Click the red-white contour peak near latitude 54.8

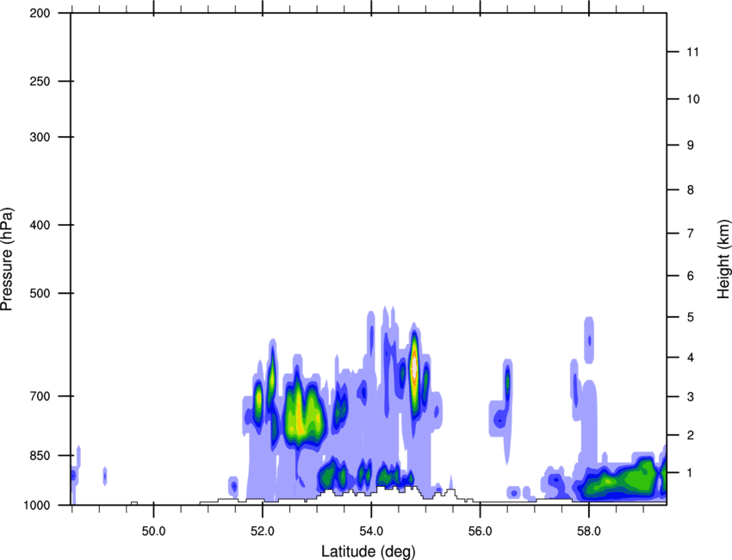[x=414, y=367]
